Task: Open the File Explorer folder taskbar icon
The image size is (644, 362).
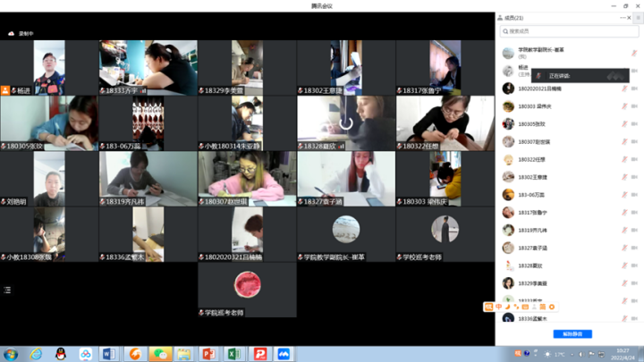Action: coord(184,354)
